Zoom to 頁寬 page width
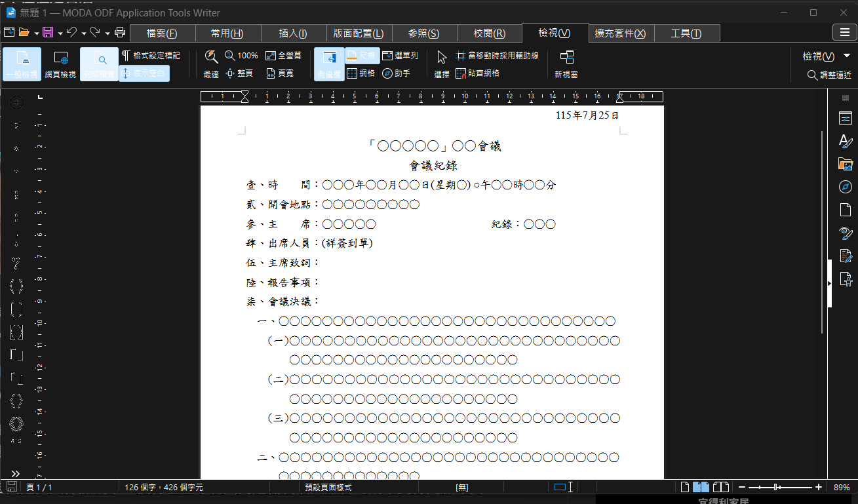858x504 pixels. [x=280, y=73]
